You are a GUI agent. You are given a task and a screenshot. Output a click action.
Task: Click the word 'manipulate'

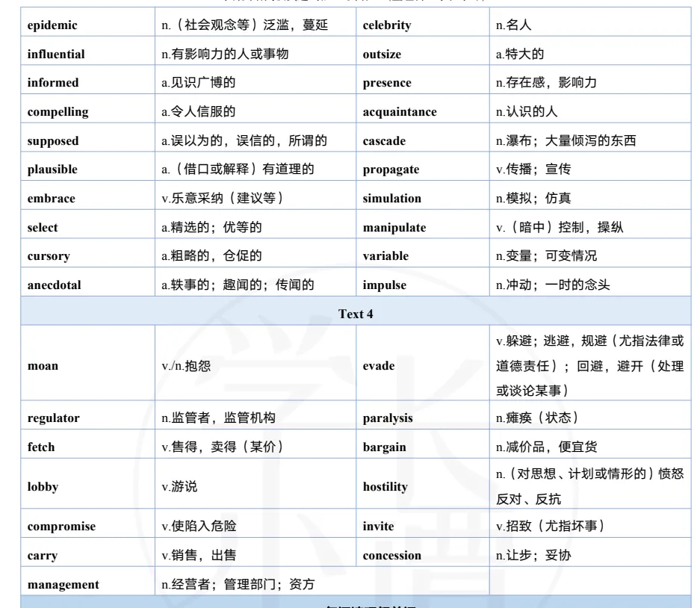pos(394,228)
